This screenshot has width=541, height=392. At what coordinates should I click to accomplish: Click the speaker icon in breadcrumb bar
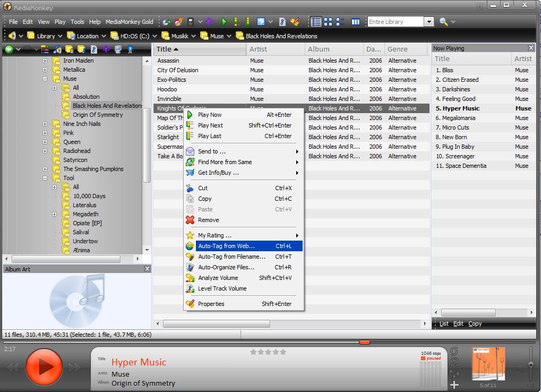[12, 36]
